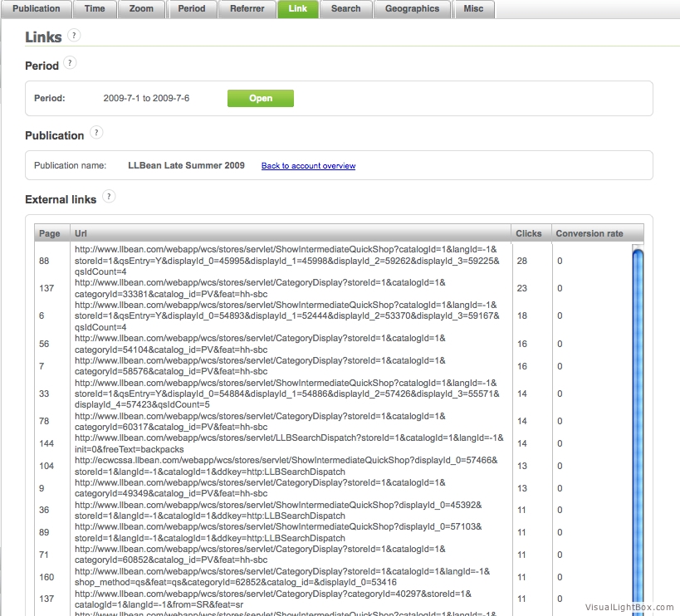Click the blue vertical scrollbar in links table
Image resolution: width=680 pixels, height=616 pixels.
coord(638,415)
